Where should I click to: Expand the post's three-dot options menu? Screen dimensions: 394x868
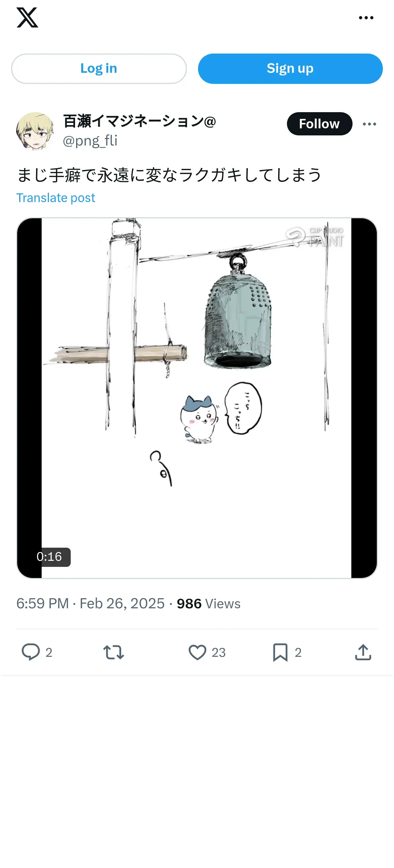pyautogui.click(x=369, y=124)
